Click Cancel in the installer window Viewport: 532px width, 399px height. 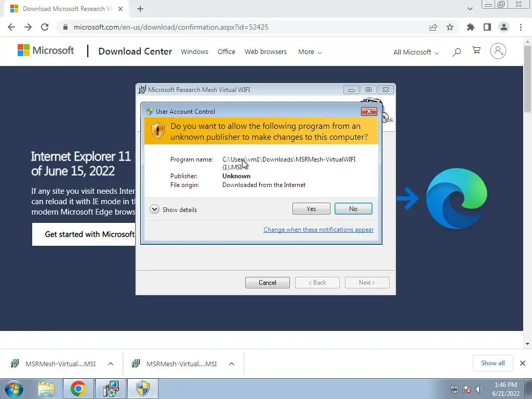point(268,283)
